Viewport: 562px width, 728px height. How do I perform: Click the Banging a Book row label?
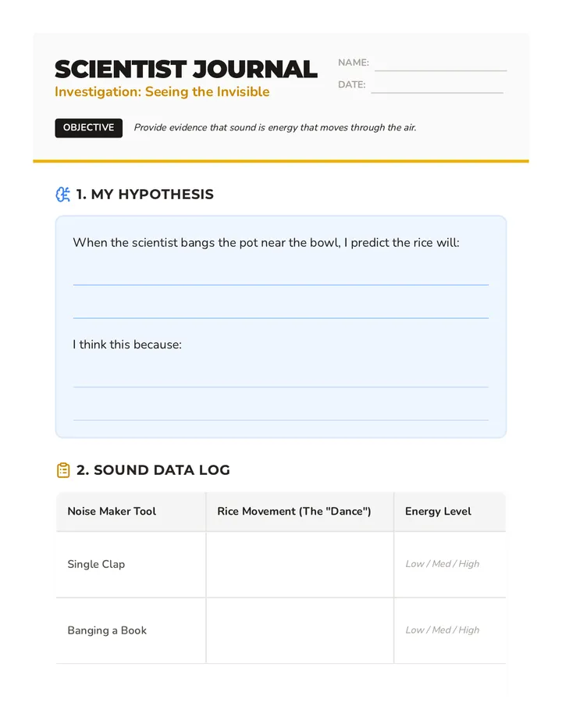click(107, 630)
